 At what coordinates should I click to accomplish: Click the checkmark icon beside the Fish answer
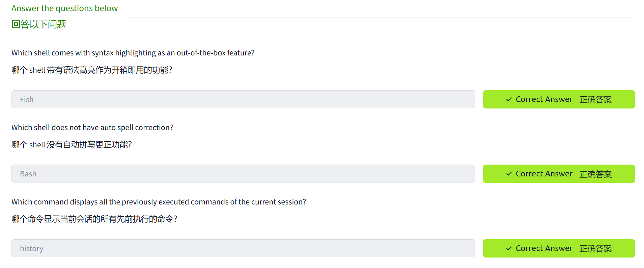coord(509,99)
